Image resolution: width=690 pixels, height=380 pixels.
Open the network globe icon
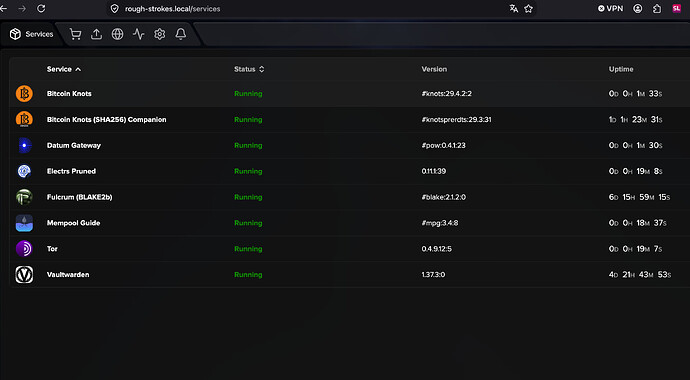pyautogui.click(x=117, y=34)
